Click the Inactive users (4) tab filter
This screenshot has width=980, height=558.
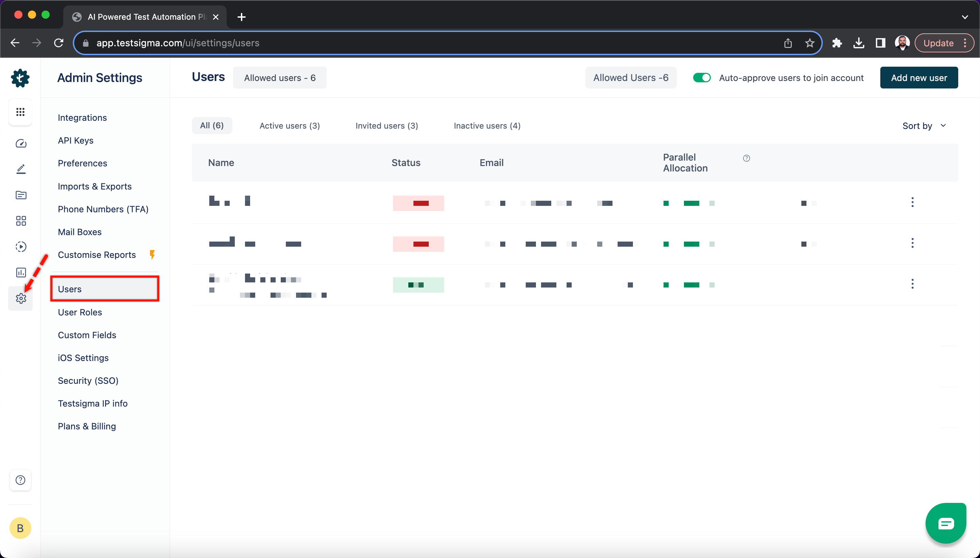point(487,125)
